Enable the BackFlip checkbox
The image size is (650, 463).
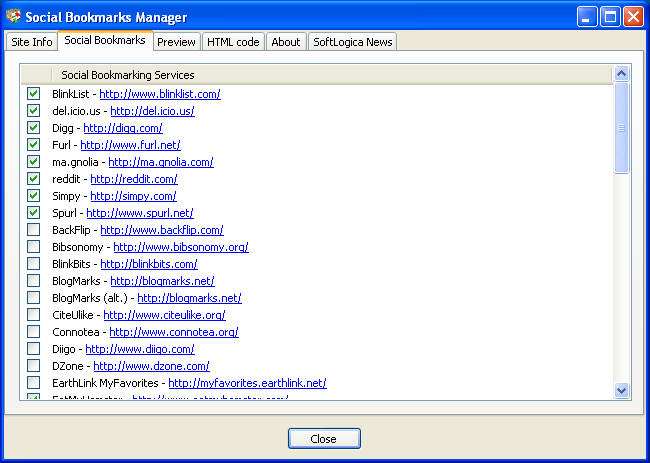[x=33, y=230]
